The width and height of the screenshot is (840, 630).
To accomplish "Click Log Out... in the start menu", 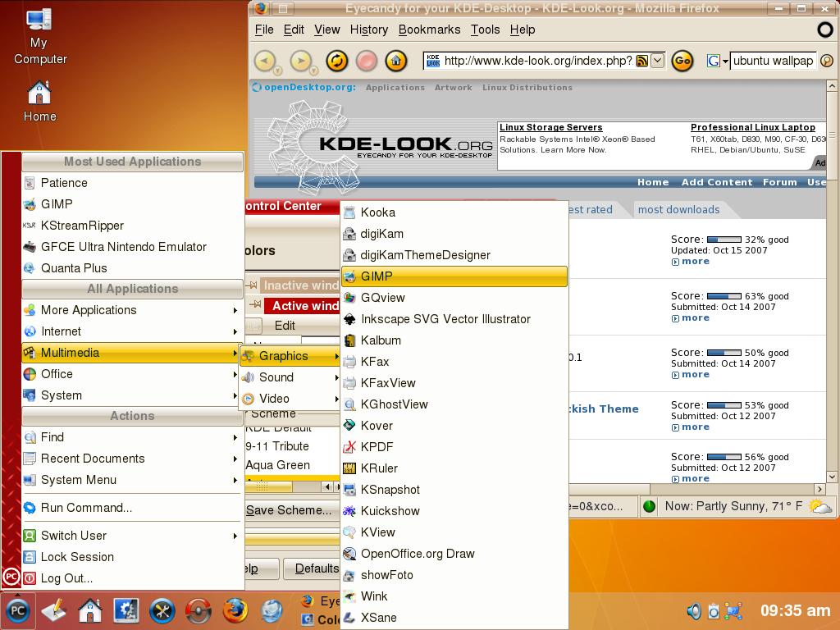I will point(132,578).
